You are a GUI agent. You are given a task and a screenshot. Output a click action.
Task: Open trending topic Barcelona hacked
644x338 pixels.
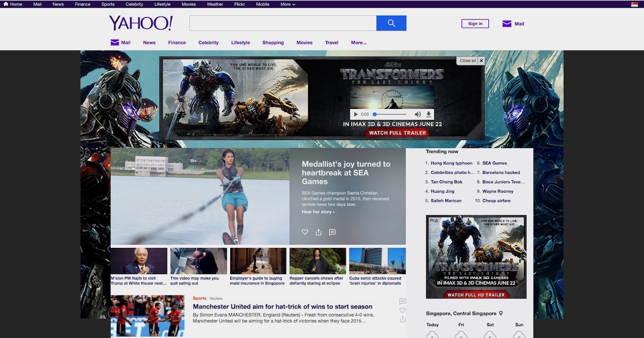coord(501,173)
